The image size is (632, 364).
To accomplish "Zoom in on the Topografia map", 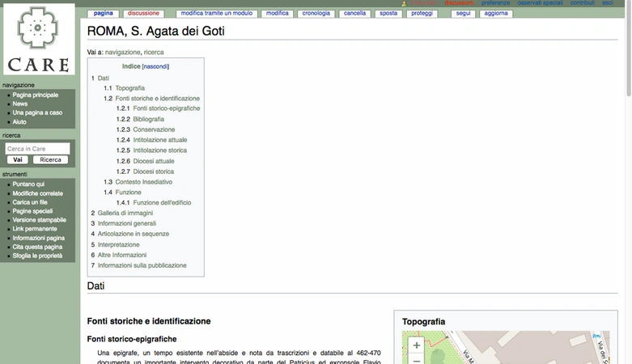I will 417,345.
